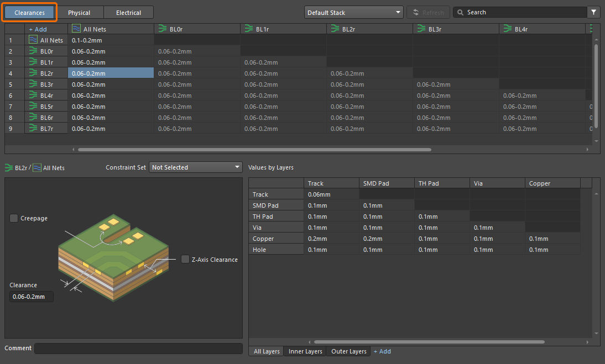
Task: Toggle the Z-Axis Clearance checkbox
Action: [185, 260]
